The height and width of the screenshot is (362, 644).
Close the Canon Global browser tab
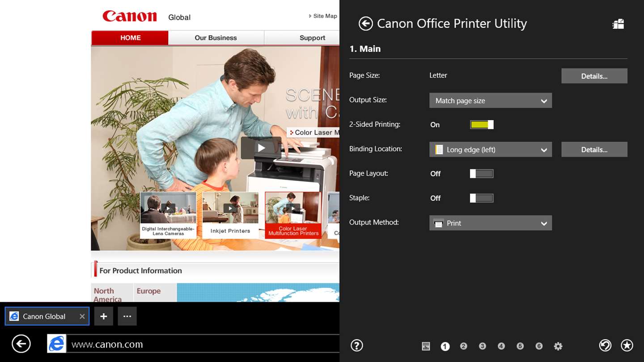click(82, 316)
